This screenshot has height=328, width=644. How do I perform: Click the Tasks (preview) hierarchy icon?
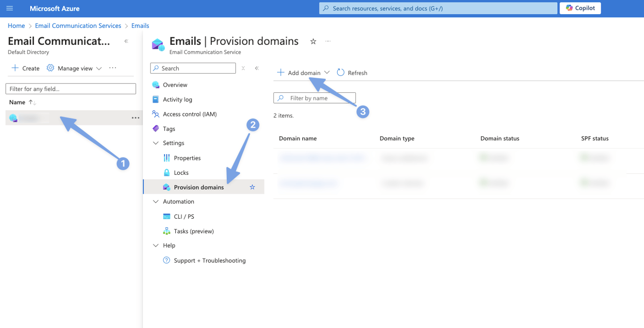(x=166, y=231)
